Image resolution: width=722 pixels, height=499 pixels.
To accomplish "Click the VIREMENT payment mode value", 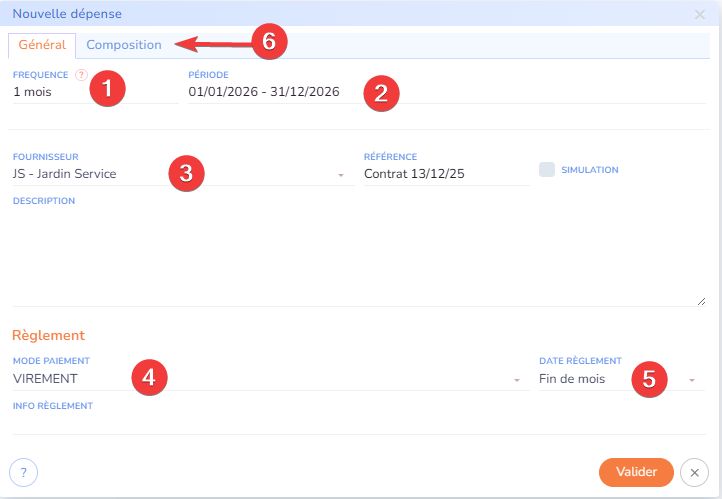I will click(45, 379).
